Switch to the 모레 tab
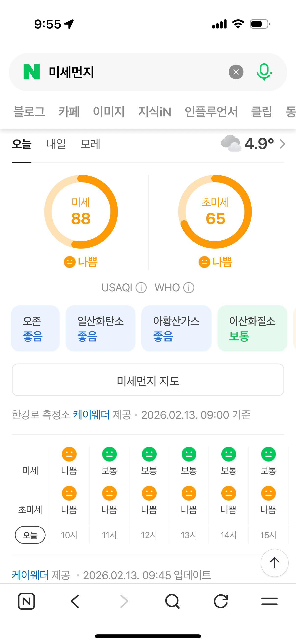296x644 pixels. coord(90,144)
